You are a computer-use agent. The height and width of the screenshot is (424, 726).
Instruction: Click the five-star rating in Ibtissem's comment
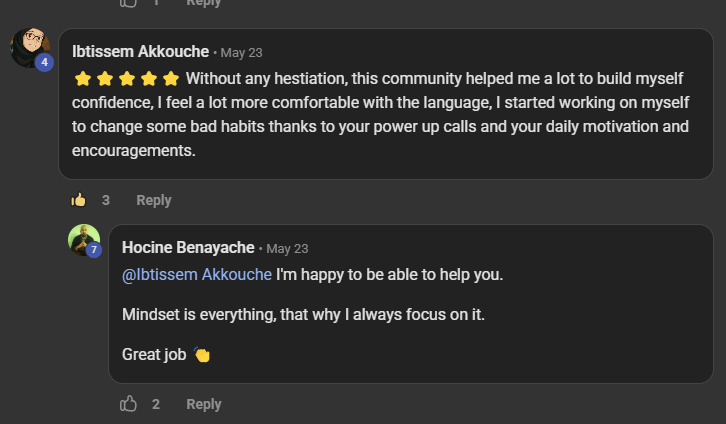(127, 79)
